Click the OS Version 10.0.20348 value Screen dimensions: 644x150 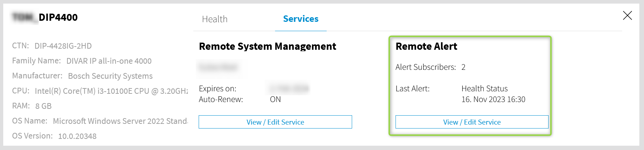click(x=77, y=136)
